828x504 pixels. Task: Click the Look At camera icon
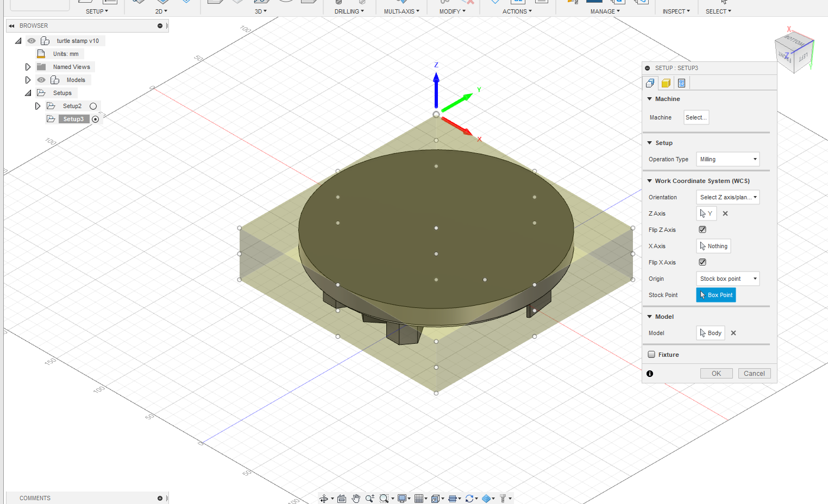342,499
